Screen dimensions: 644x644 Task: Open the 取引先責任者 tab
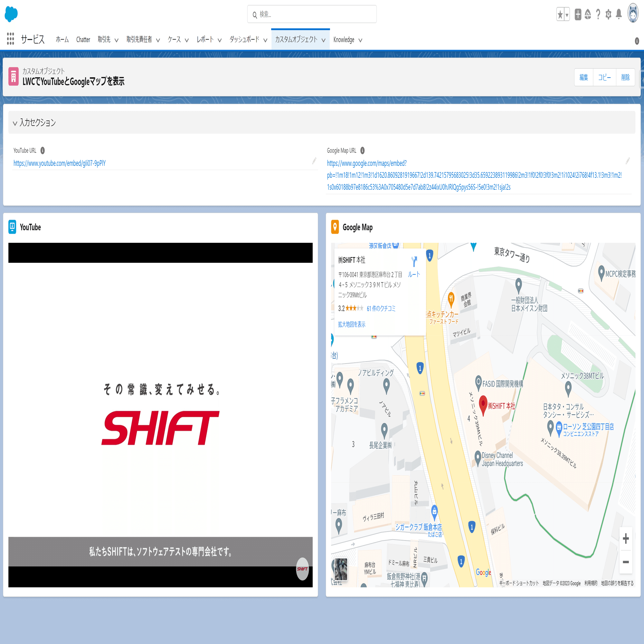[139, 39]
